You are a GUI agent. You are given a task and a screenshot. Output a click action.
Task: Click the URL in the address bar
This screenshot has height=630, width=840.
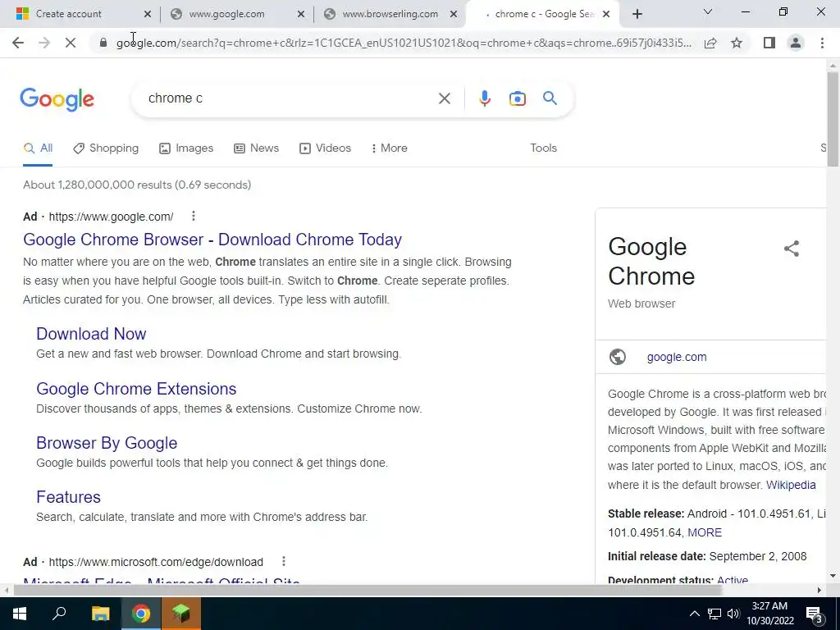[x=404, y=43]
